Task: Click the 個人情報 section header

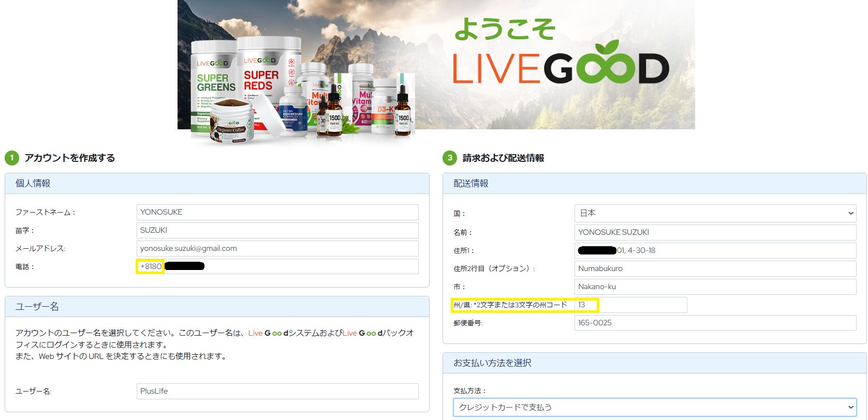Action: [x=217, y=184]
